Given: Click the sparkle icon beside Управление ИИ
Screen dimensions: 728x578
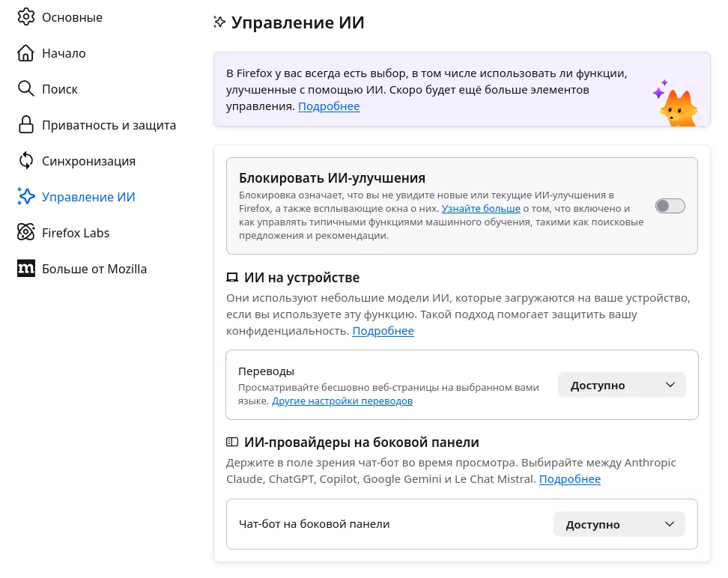Looking at the screenshot, I should [x=26, y=197].
